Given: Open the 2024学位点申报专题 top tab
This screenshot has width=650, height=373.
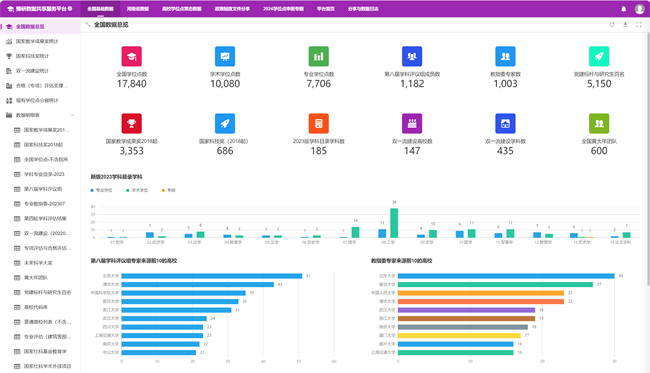Looking at the screenshot, I should pyautogui.click(x=283, y=9).
